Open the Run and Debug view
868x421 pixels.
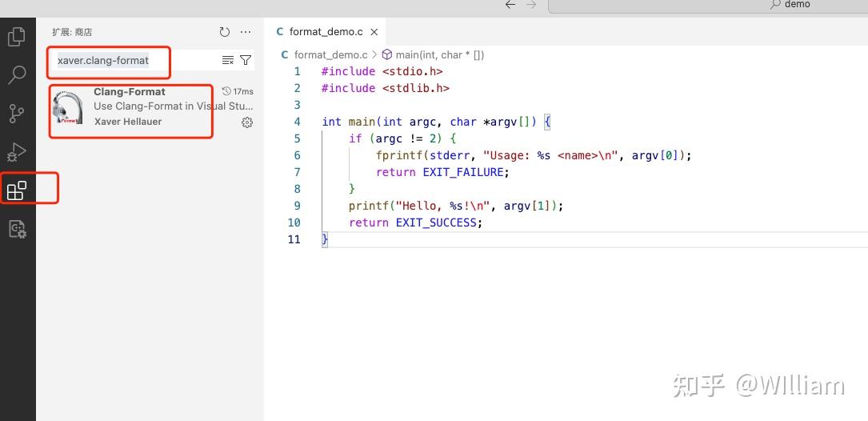point(17,151)
